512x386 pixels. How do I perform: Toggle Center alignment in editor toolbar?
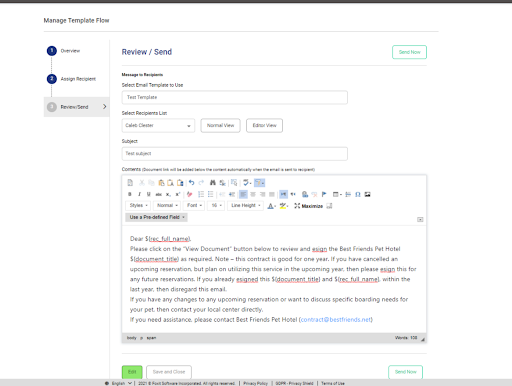click(253, 194)
